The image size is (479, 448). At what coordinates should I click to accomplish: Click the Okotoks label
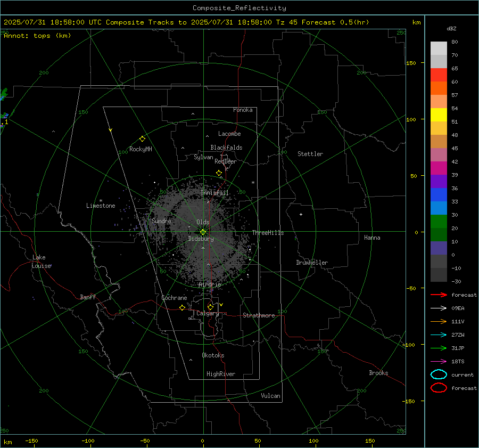click(x=213, y=355)
